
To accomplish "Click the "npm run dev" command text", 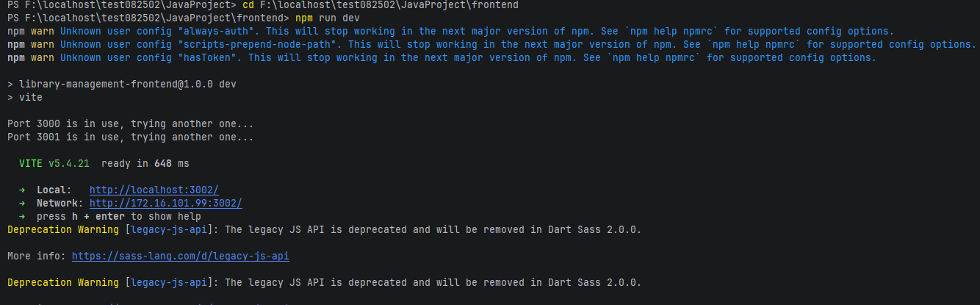I will point(328,18).
